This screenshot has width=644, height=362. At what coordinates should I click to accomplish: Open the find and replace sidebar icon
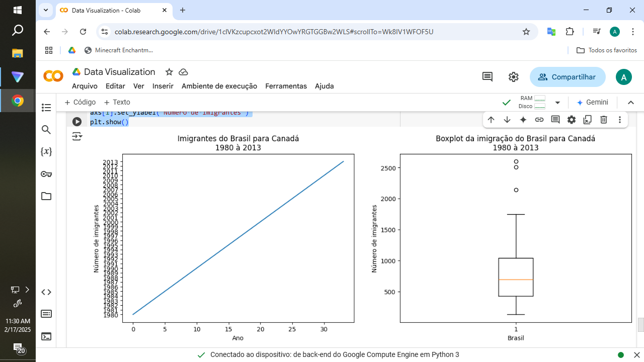pyautogui.click(x=46, y=130)
